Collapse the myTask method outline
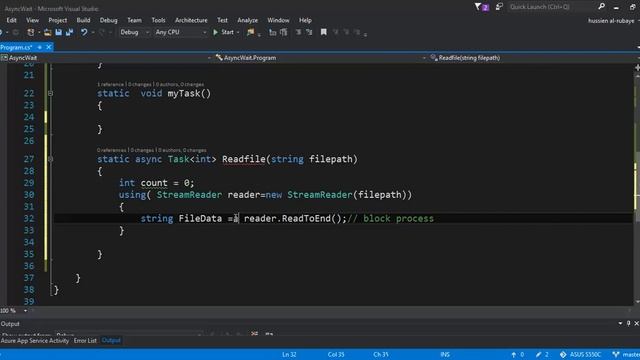The height and width of the screenshot is (360, 640). click(50, 93)
